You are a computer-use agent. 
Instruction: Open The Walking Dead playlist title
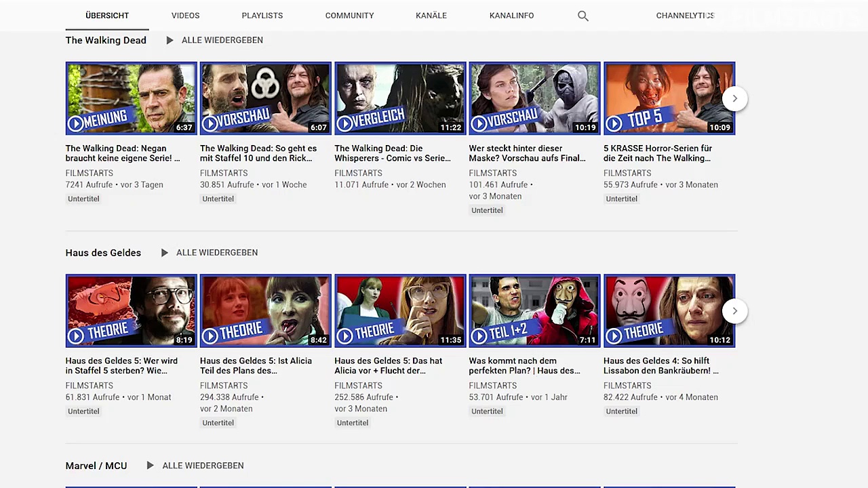tap(106, 40)
